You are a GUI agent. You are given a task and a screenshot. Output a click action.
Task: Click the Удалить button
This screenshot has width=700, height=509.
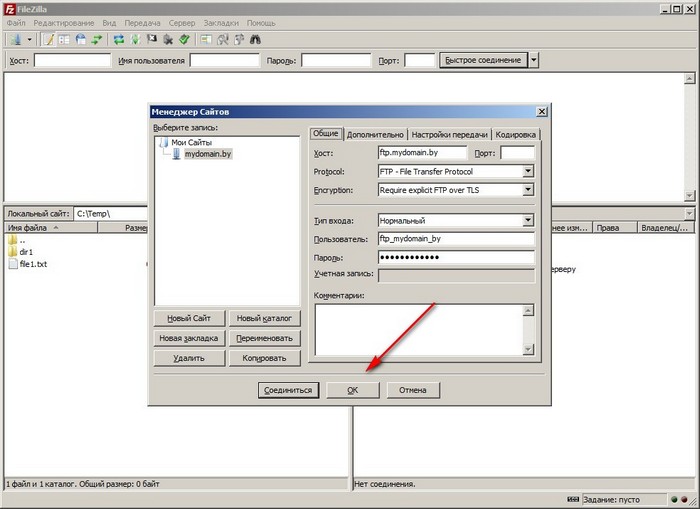189,358
